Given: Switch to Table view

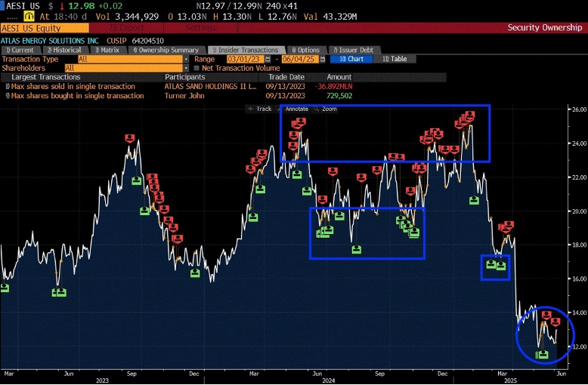Looking at the screenshot, I should (x=395, y=59).
